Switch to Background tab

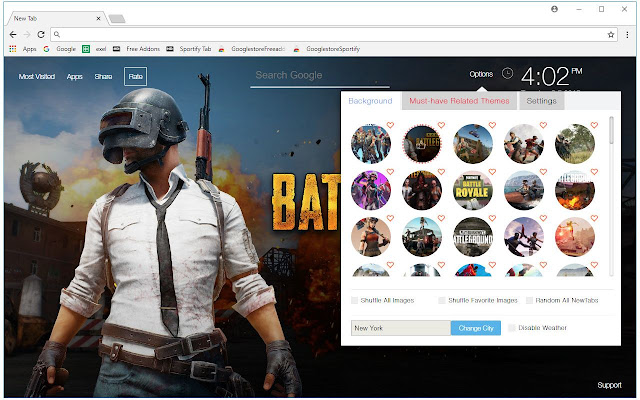(371, 101)
